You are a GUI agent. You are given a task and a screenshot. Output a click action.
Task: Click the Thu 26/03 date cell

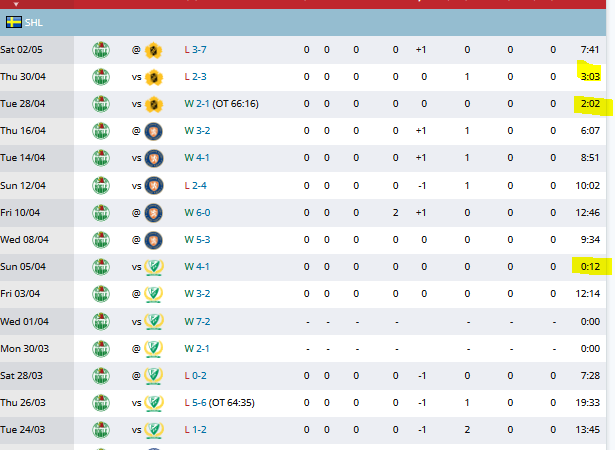[36, 403]
